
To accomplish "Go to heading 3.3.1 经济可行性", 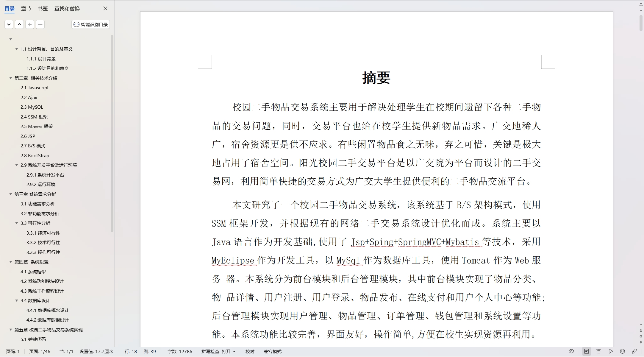I will pyautogui.click(x=43, y=233).
